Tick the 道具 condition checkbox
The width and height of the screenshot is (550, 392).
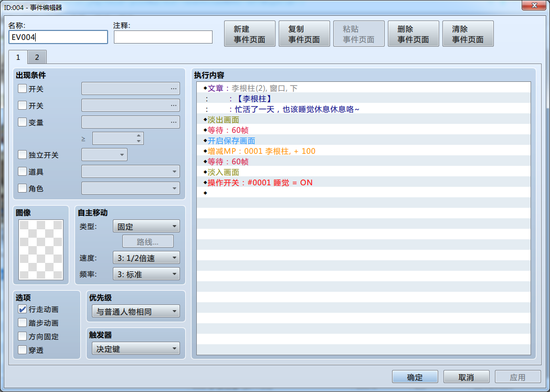pos(22,172)
